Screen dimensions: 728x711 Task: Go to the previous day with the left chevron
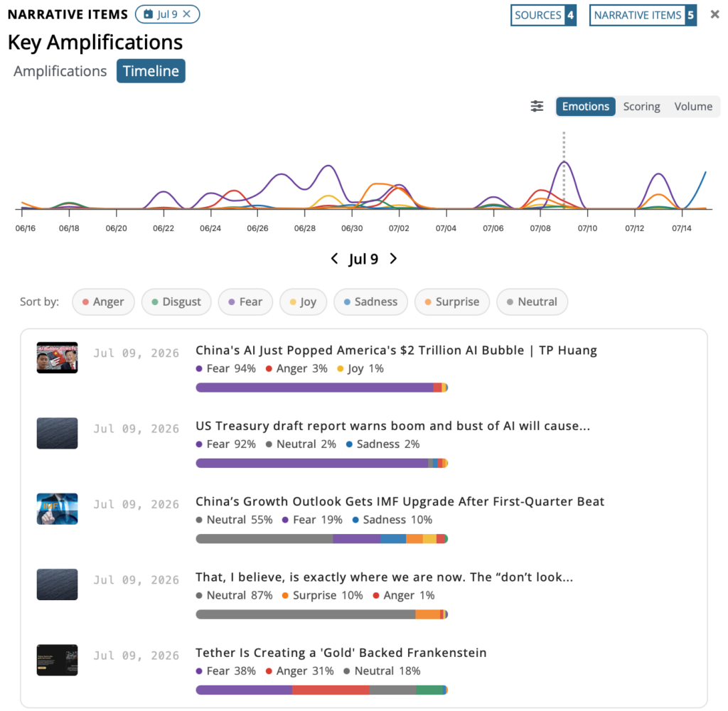[334, 259]
